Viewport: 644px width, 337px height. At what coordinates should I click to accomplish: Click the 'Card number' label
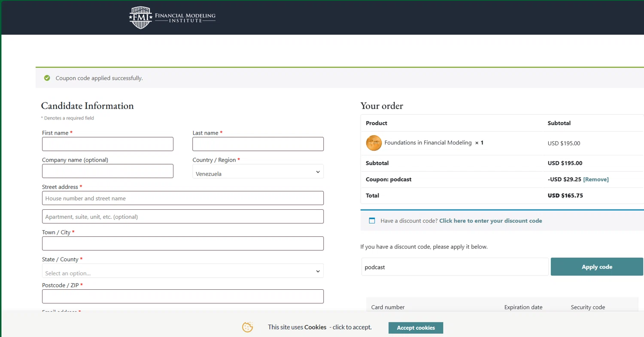point(388,307)
